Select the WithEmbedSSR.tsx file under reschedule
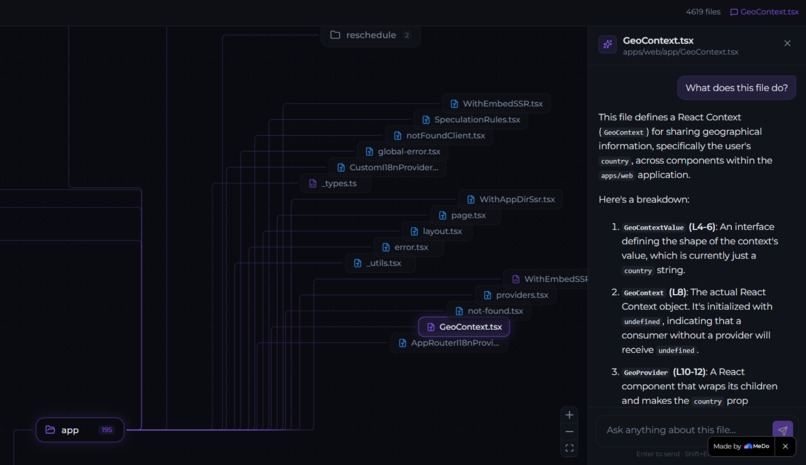Screen dimensions: 806x465 [496, 103]
